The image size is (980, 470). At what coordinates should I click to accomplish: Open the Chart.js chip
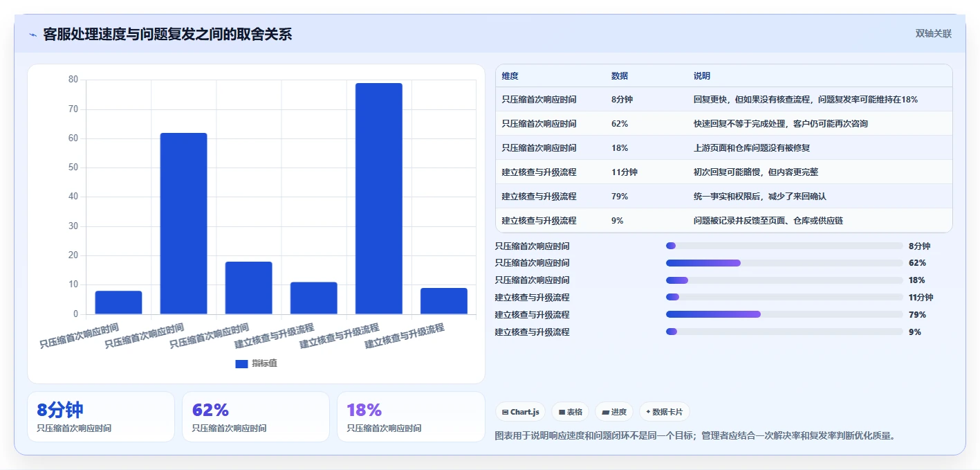pos(520,412)
